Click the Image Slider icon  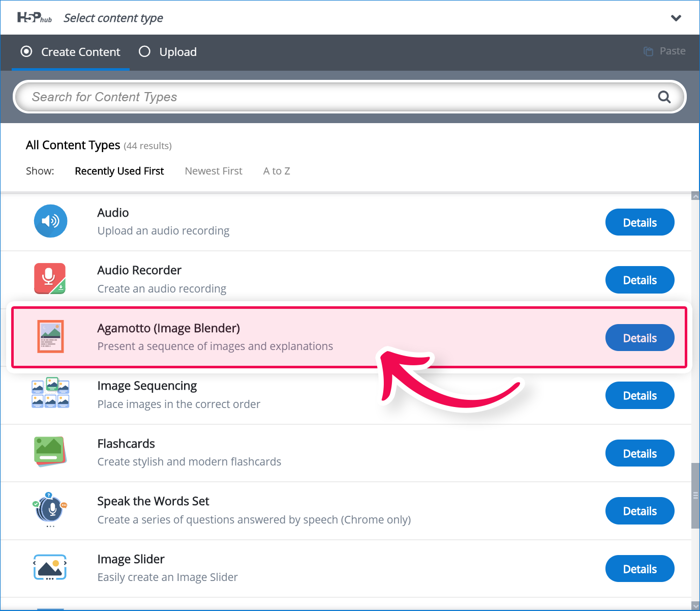point(50,567)
